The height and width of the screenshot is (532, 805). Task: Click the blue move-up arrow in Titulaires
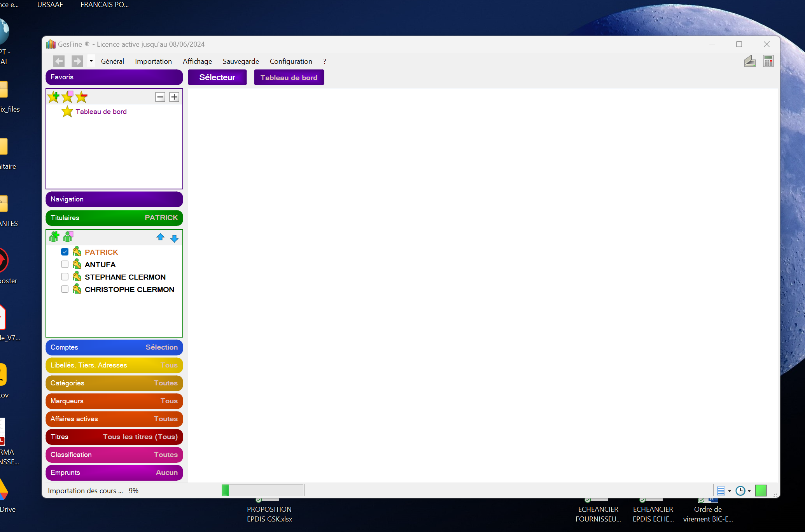[x=160, y=237]
